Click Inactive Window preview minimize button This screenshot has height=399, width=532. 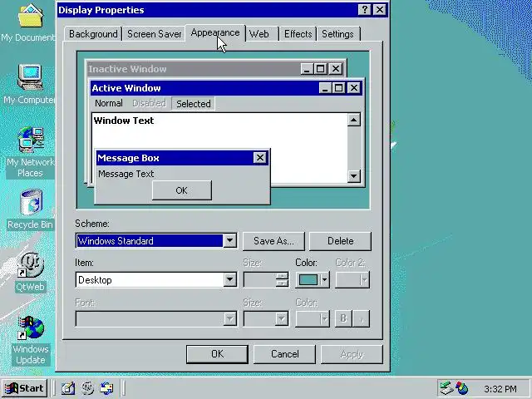(x=307, y=69)
